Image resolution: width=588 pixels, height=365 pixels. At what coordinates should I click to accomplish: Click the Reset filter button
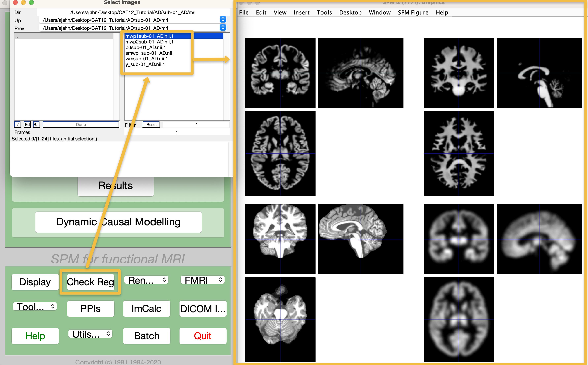click(151, 125)
